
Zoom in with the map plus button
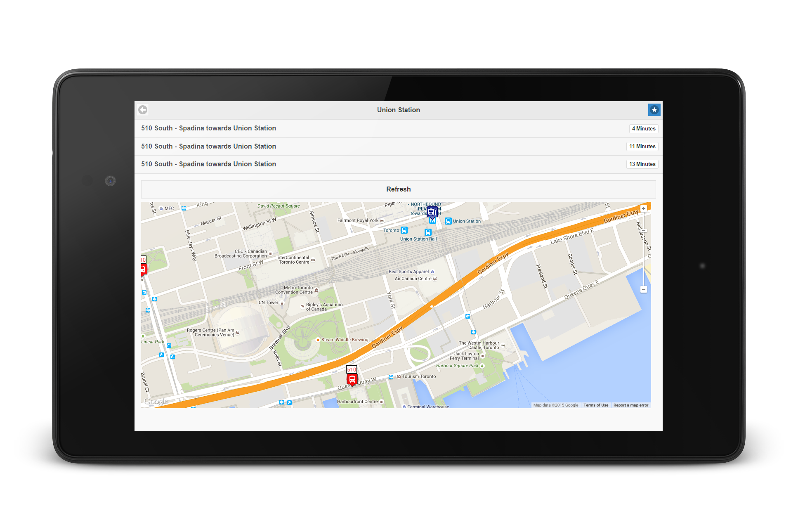point(643,208)
